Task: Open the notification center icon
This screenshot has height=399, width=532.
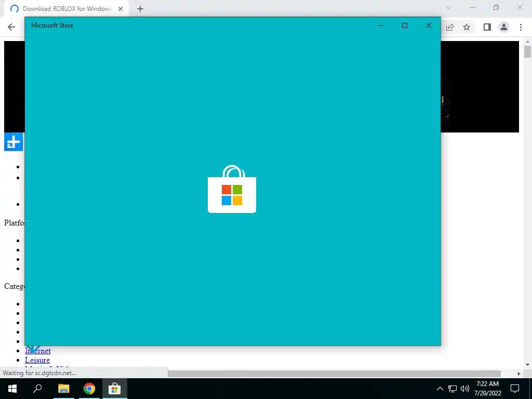Action: coord(515,389)
